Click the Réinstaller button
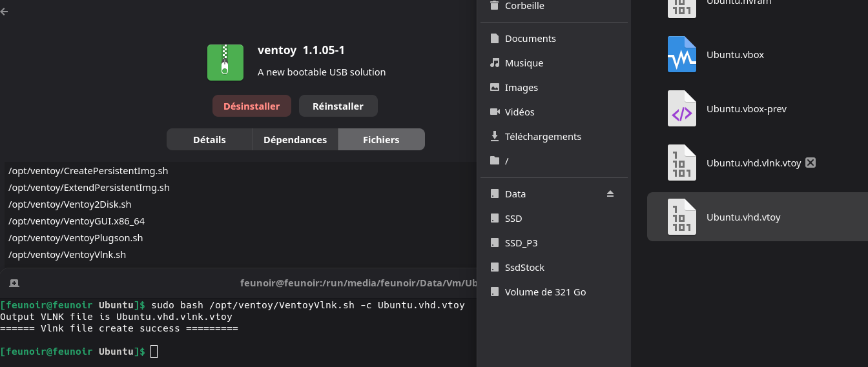868x367 pixels. pos(338,106)
